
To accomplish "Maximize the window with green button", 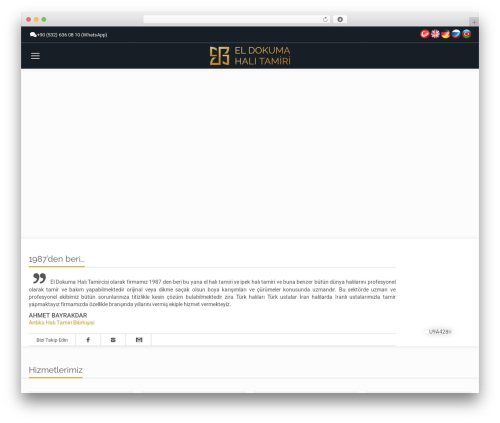I will click(x=44, y=19).
